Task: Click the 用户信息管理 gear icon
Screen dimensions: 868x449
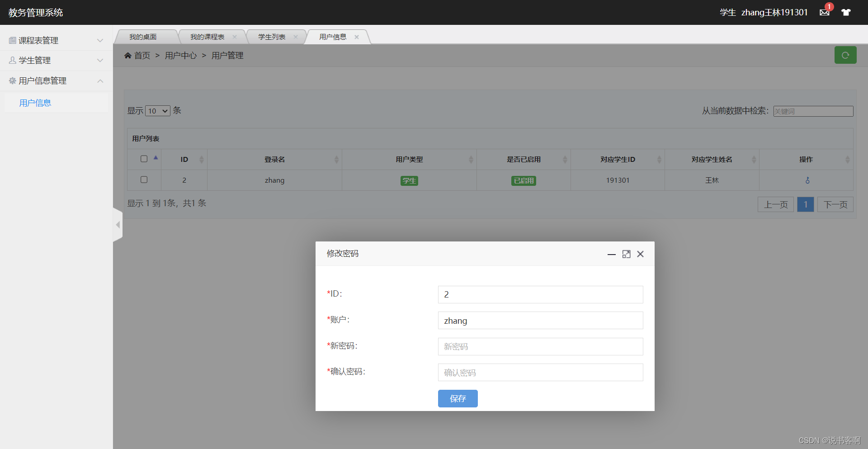Action: 12,80
